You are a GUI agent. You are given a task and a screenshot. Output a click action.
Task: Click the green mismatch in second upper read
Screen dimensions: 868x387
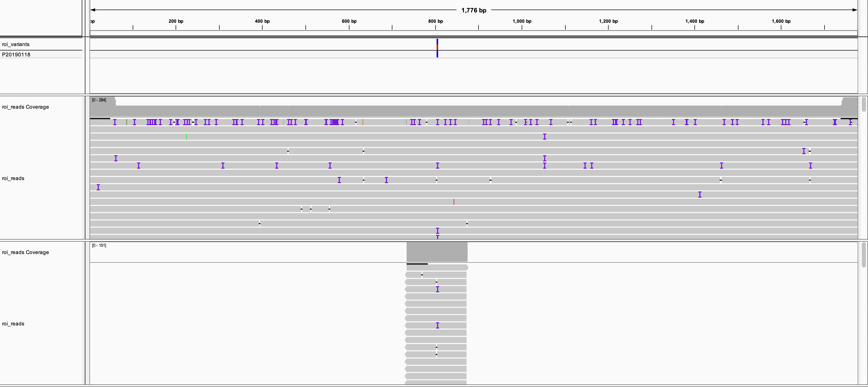186,137
